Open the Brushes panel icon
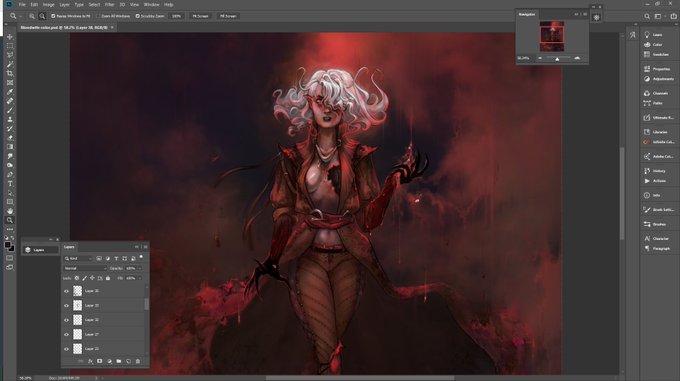Viewport: 680px width, 381px height. pos(647,224)
